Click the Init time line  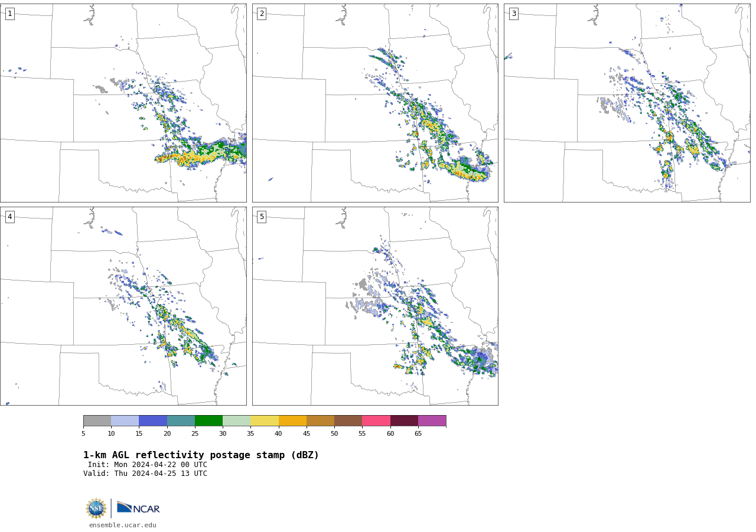tap(148, 465)
